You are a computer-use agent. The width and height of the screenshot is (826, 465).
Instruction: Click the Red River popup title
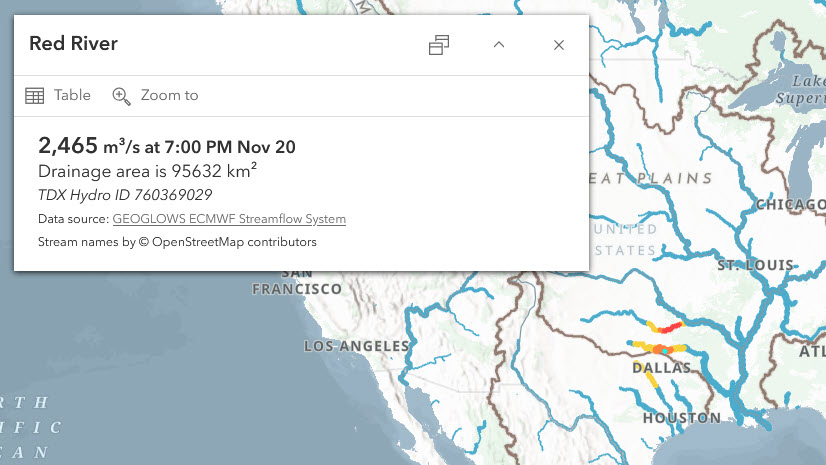click(73, 44)
